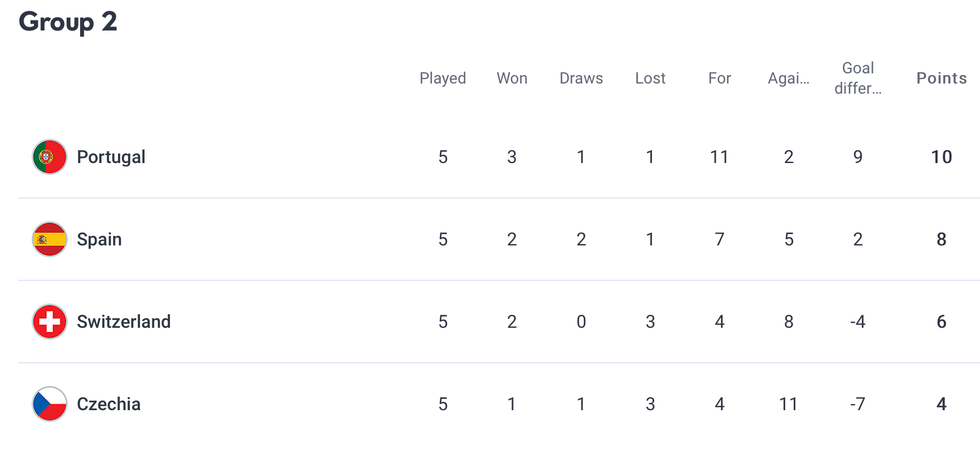Select the Lost column header
980x457 pixels.
(x=650, y=78)
